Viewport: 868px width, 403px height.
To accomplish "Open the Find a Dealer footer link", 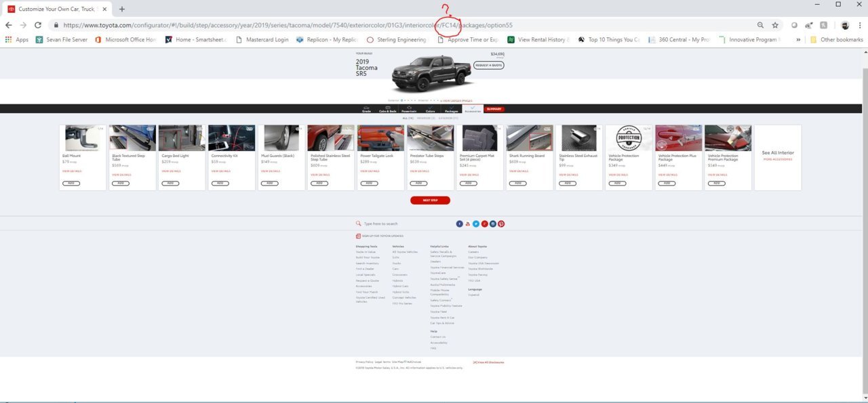I will point(363,269).
